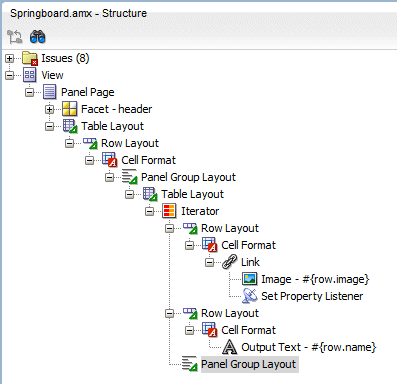Click the Cell Format icon above Output Text
The image size is (397, 384).
pos(210,330)
